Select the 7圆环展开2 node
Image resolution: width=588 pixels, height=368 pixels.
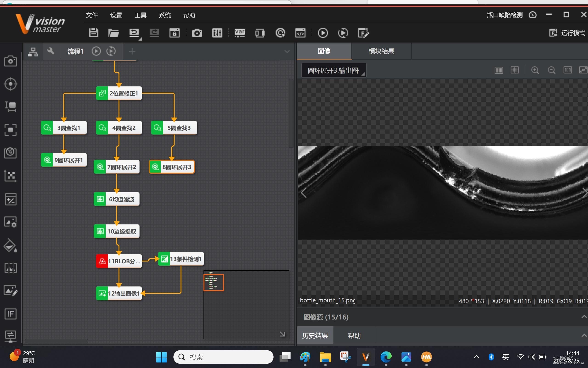tap(117, 167)
